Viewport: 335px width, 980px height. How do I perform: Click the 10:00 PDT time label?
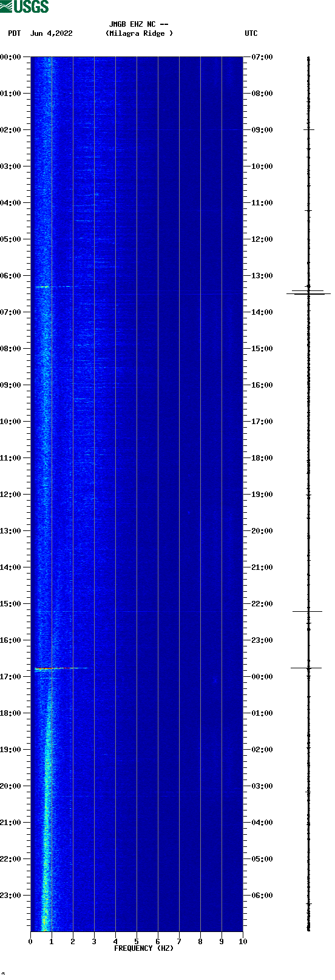click(11, 422)
